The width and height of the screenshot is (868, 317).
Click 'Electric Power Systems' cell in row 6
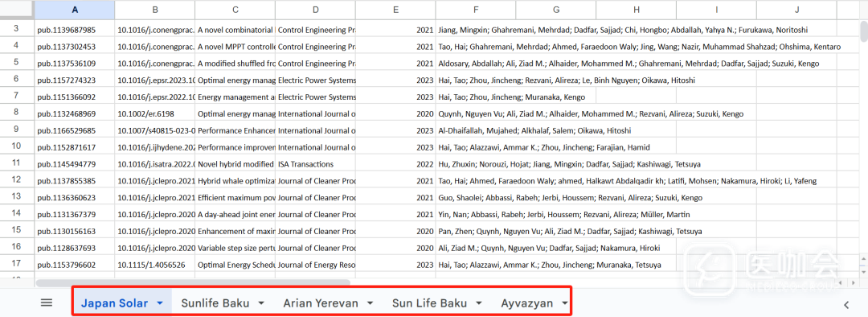tap(316, 80)
